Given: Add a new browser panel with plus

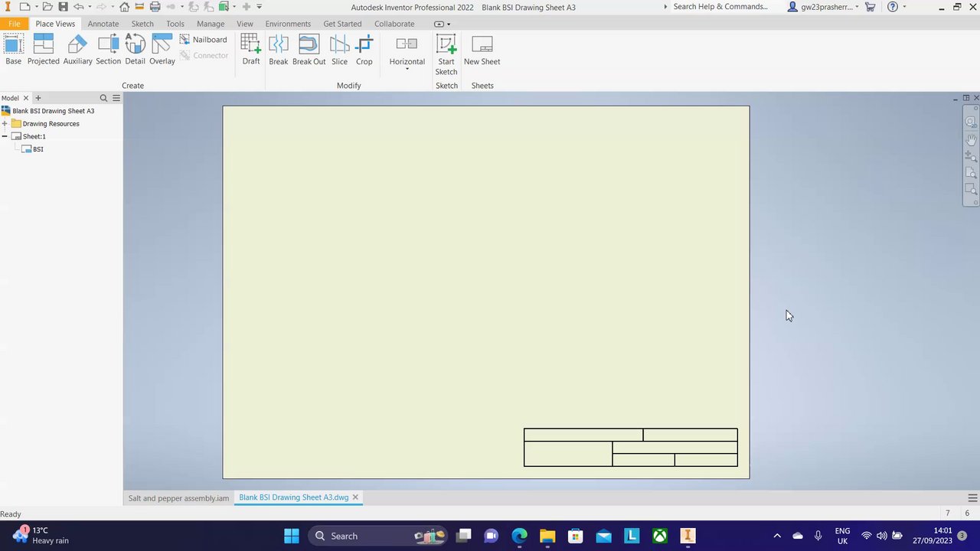Looking at the screenshot, I should pos(38,98).
